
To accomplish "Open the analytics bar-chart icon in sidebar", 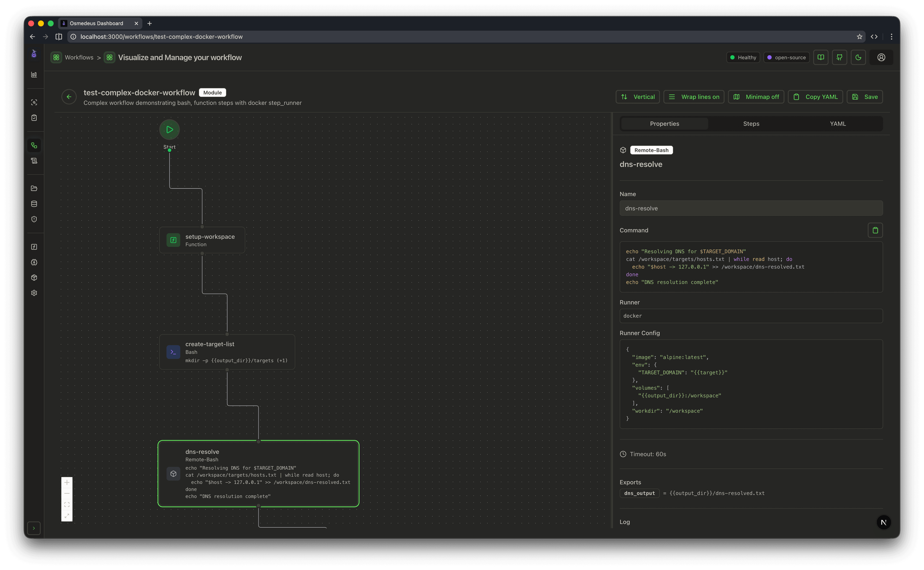I will pos(34,74).
